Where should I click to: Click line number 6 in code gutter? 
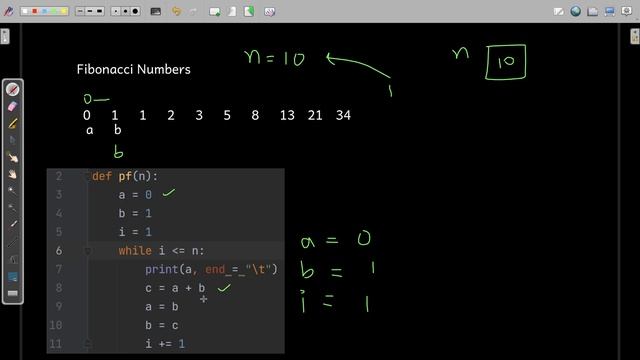tap(59, 251)
